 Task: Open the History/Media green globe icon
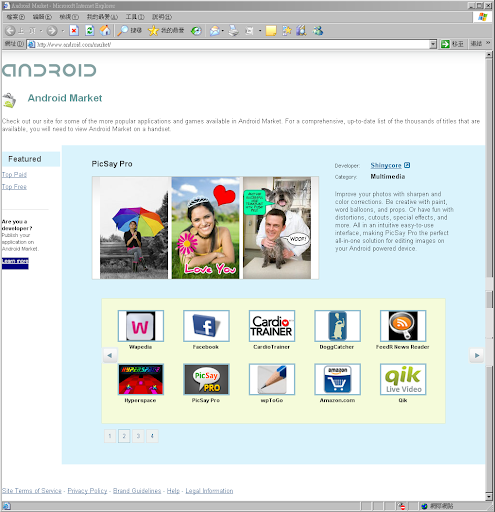[x=196, y=31]
